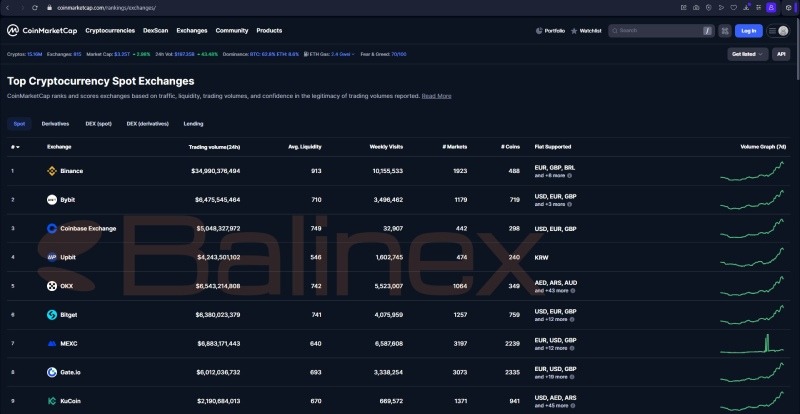Sort table by rank # column
The image size is (800, 414).
pos(15,147)
